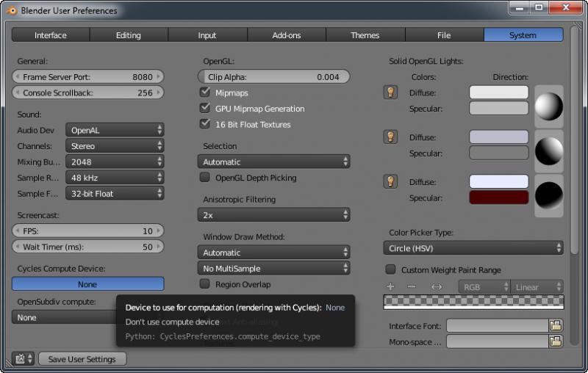Switch to the Interface tab
This screenshot has height=373, width=588.
click(51, 35)
